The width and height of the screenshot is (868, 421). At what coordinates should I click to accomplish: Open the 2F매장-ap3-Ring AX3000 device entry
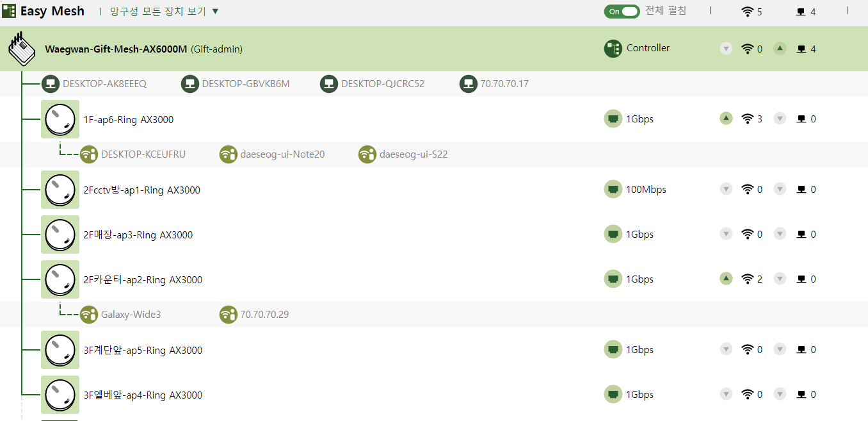pos(138,235)
